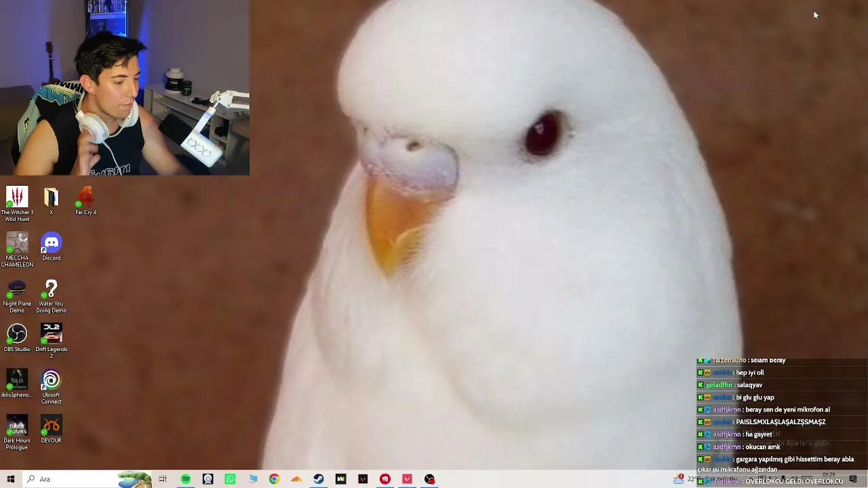This screenshot has height=488, width=868.
Task: Select the Drift Legends 2 desktop icon
Action: (x=51, y=341)
